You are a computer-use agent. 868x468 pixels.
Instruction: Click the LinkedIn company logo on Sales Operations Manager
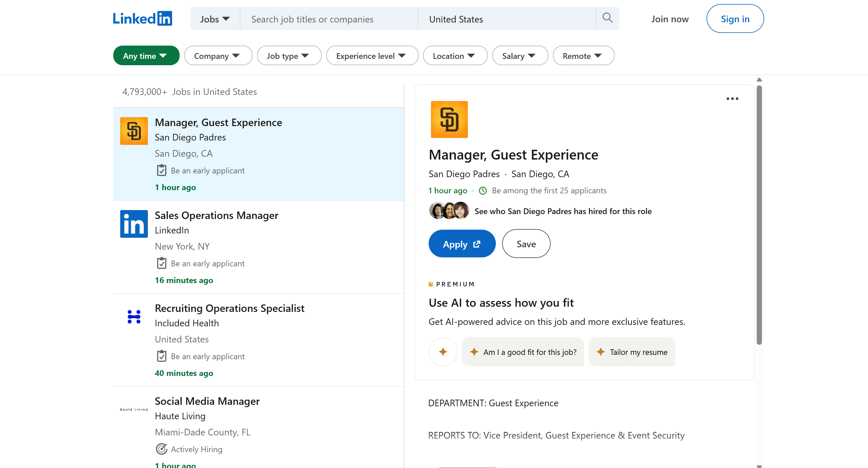134,224
